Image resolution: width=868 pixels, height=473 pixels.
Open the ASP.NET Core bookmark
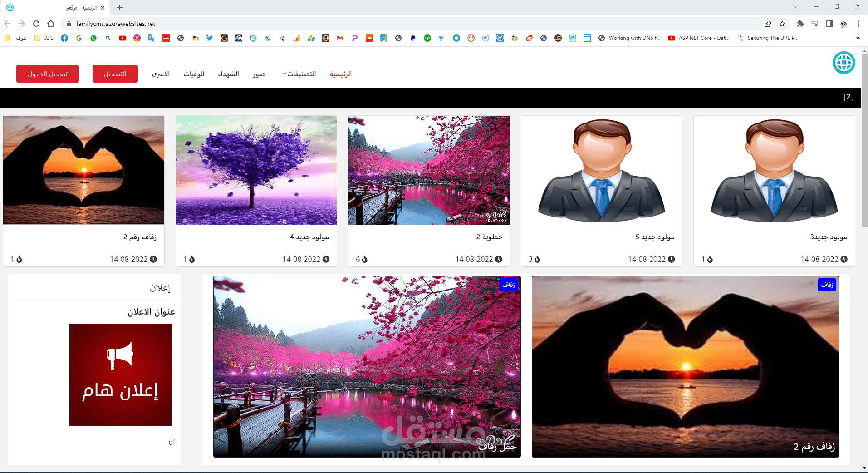(699, 38)
